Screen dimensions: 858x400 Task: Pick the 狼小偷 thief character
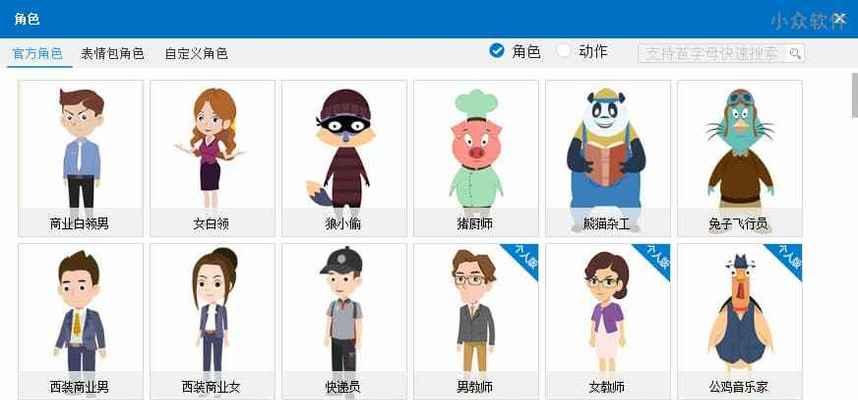(x=344, y=159)
